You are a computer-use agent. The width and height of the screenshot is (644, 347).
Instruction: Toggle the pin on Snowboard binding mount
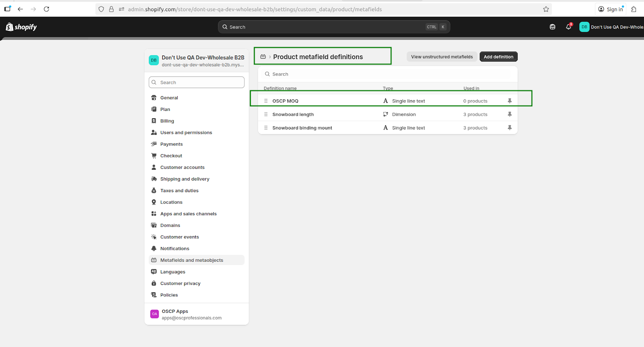[x=510, y=128]
